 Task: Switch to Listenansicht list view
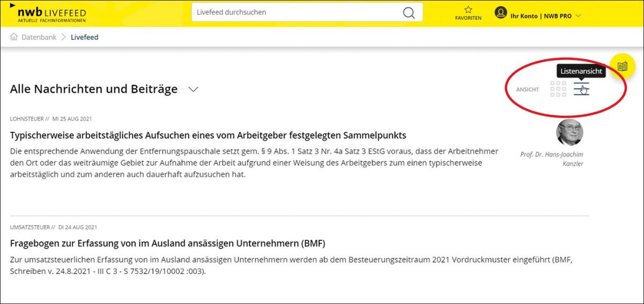pyautogui.click(x=581, y=89)
